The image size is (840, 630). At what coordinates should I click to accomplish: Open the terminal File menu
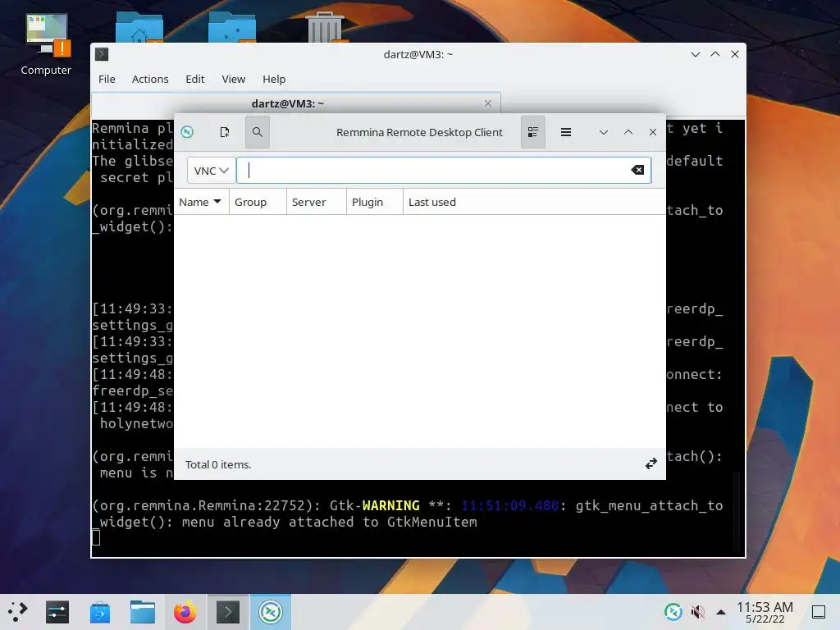[107, 79]
